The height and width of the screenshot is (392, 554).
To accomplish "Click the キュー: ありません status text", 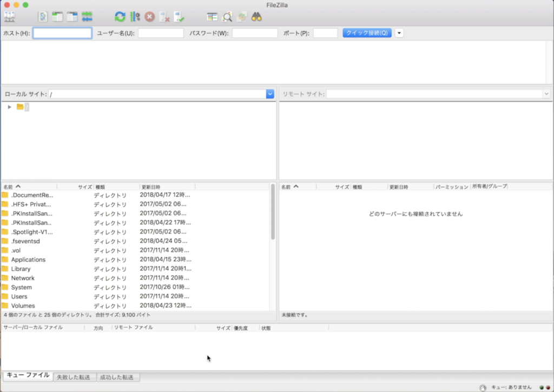I will (511, 388).
